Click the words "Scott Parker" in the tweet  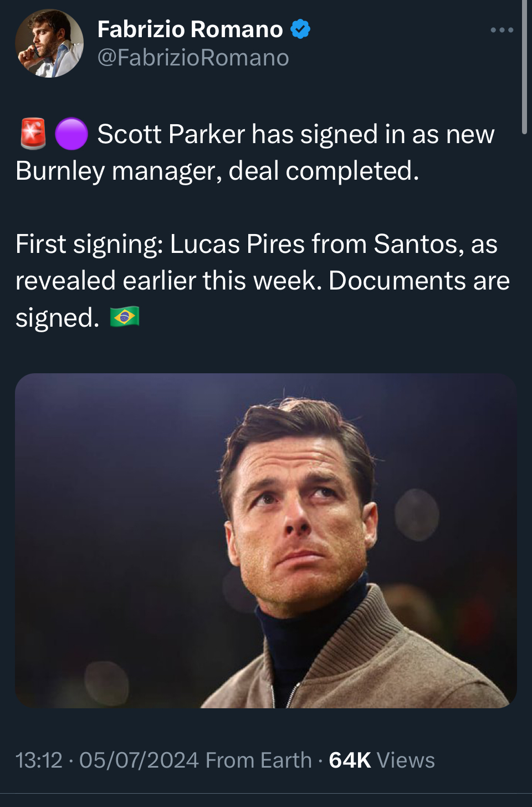coord(171,134)
